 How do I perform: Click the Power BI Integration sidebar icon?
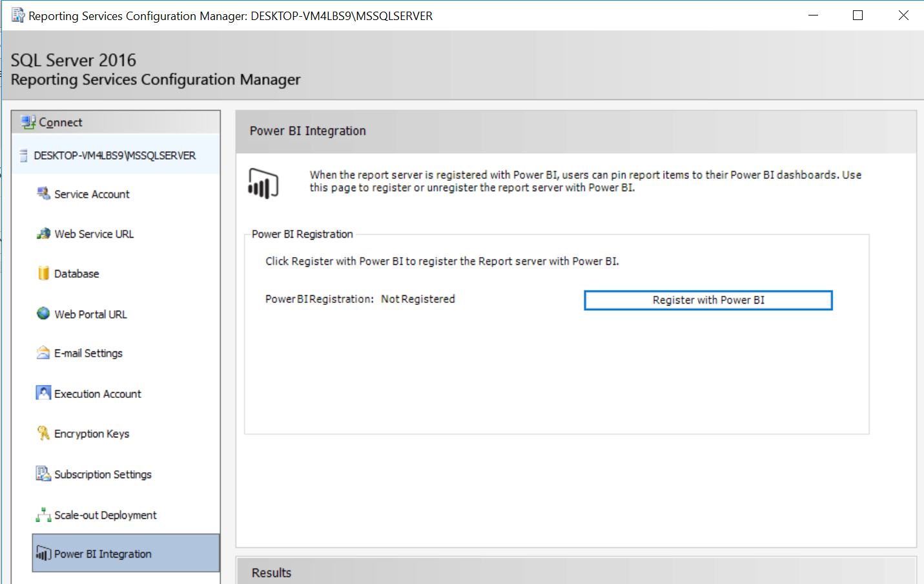point(43,554)
